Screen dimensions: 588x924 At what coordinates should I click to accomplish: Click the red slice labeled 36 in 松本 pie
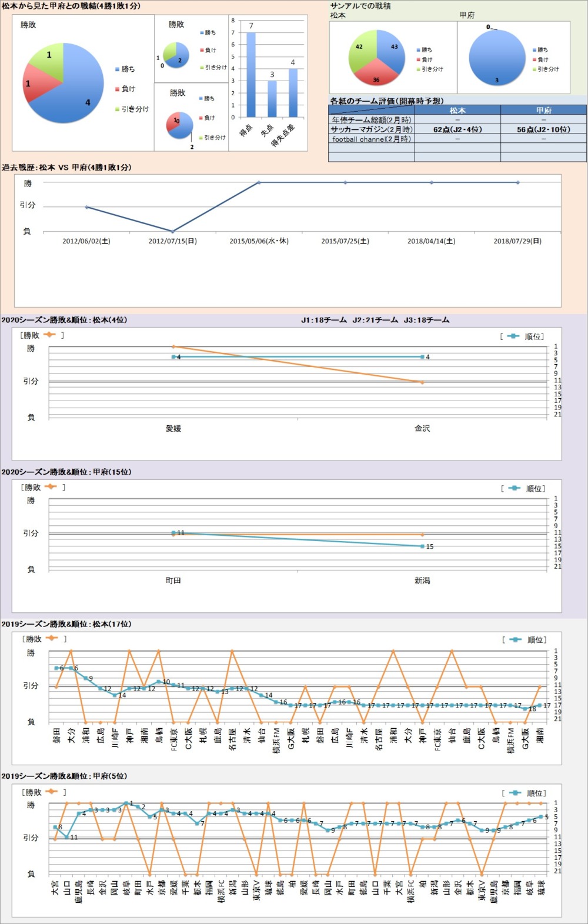376,76
